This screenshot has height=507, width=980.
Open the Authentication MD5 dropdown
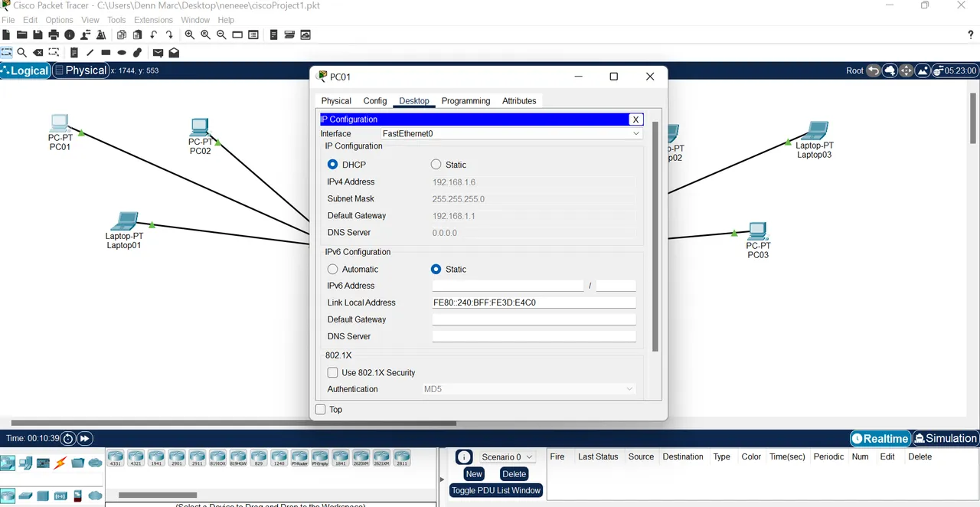click(x=529, y=389)
